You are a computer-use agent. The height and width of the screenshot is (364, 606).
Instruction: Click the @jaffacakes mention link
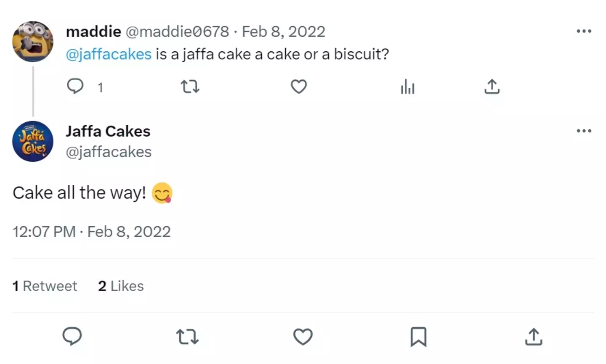point(109,54)
